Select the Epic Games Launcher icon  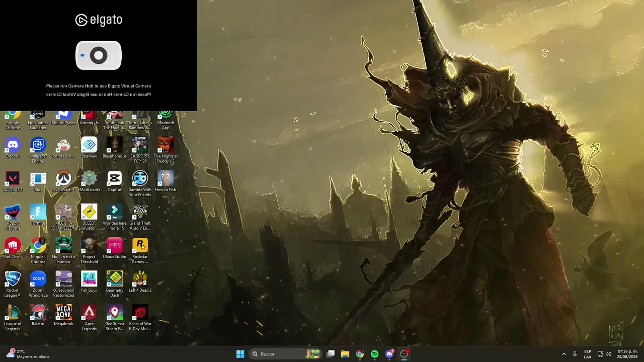click(38, 121)
